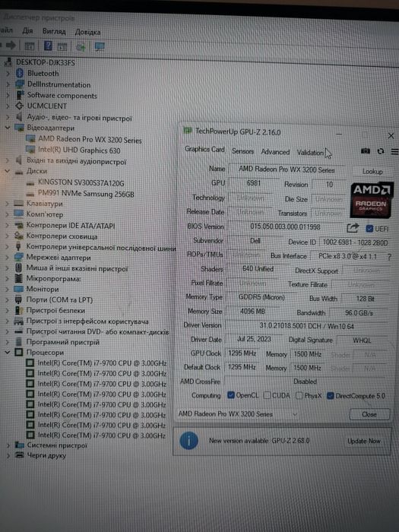399x532 pixels.
Task: Open the GPU selection dropdown in GPU-Z
Action: [237, 414]
